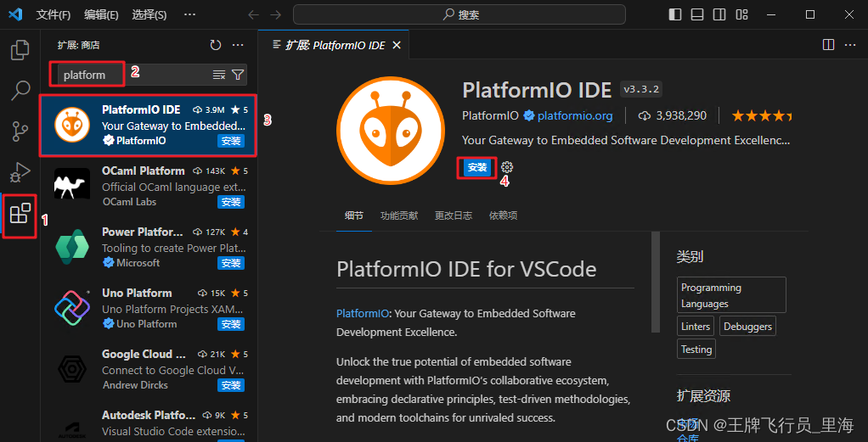Viewport: 868px width, 442px height.
Task: Install PlatformIO IDE from details page
Action: tap(477, 167)
